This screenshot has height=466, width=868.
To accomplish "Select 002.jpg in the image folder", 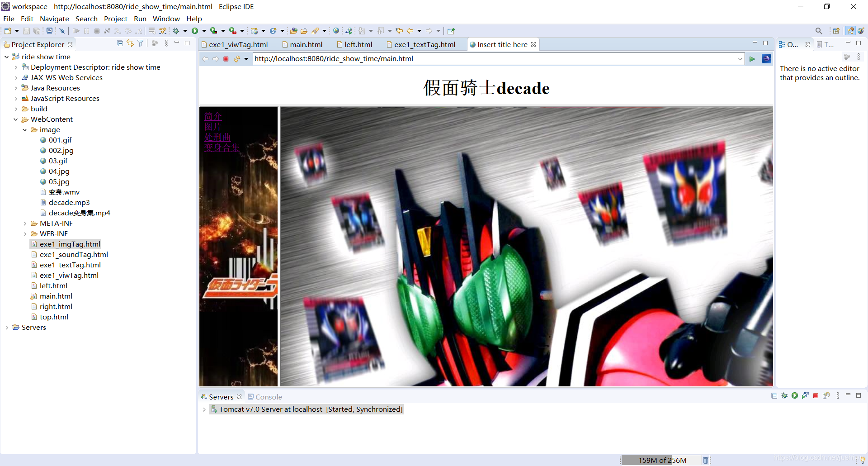I will coord(61,151).
